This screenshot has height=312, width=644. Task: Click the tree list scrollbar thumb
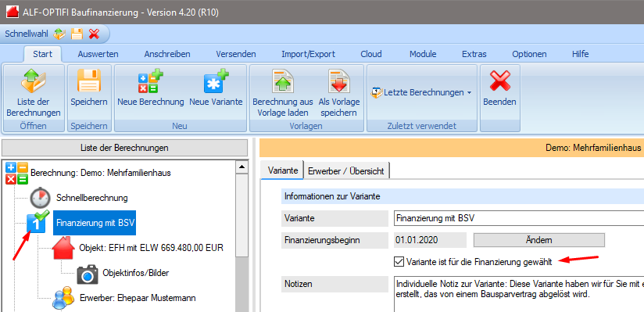242,215
